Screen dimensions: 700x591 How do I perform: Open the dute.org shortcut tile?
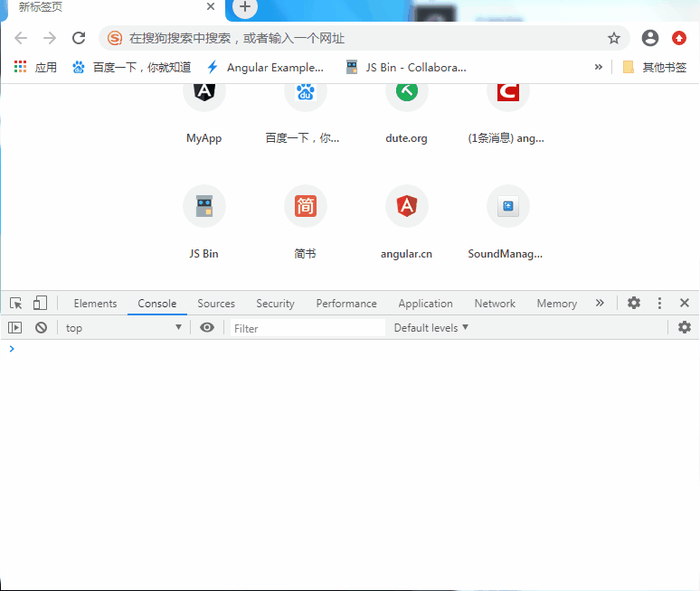(x=407, y=114)
